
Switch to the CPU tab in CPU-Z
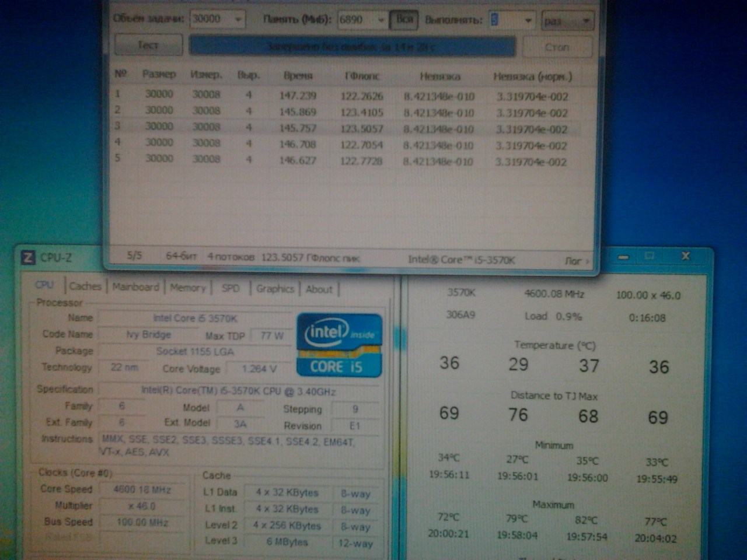tap(44, 285)
